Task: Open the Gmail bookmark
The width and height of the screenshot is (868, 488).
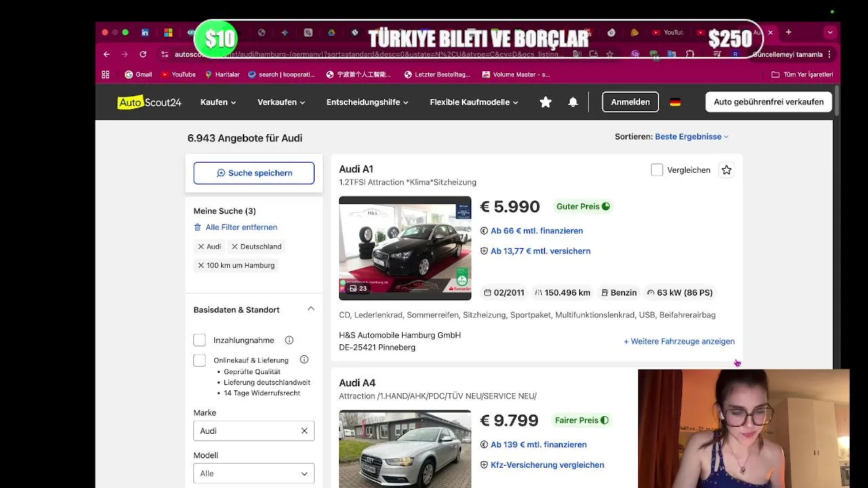Action: click(138, 75)
